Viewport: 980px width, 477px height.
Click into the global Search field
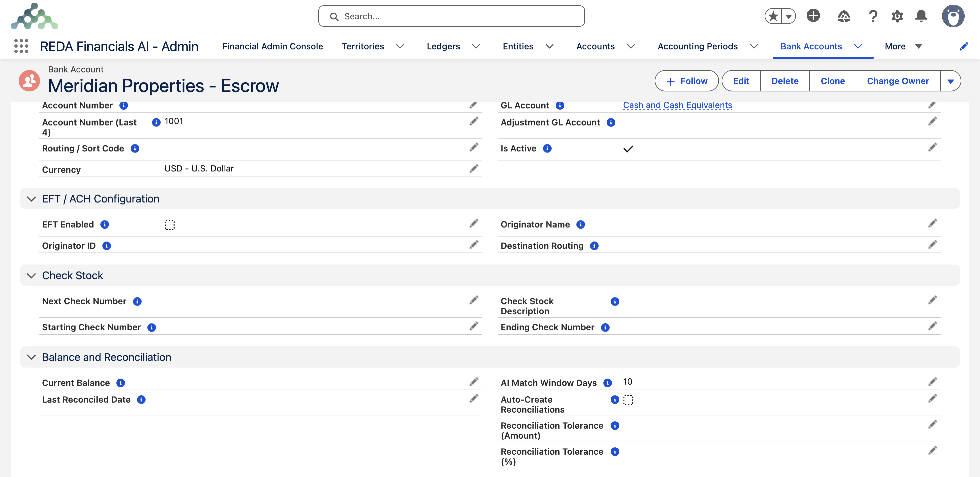click(x=451, y=16)
